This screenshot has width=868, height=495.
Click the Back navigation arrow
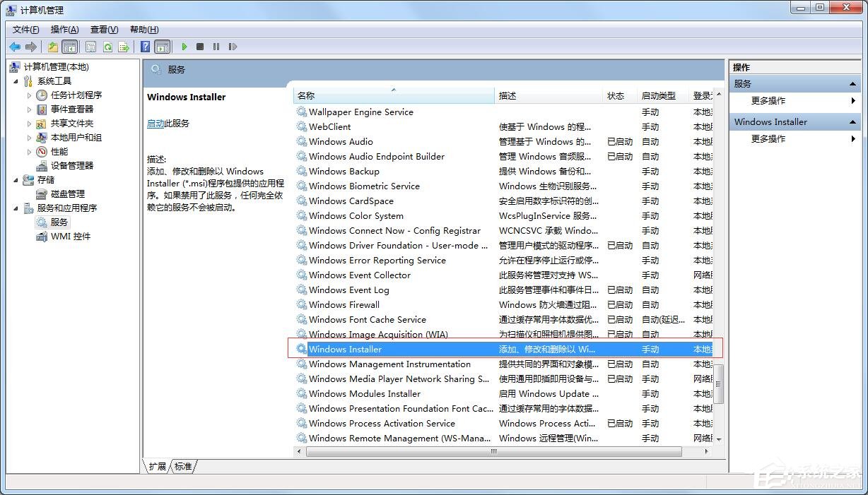15,47
